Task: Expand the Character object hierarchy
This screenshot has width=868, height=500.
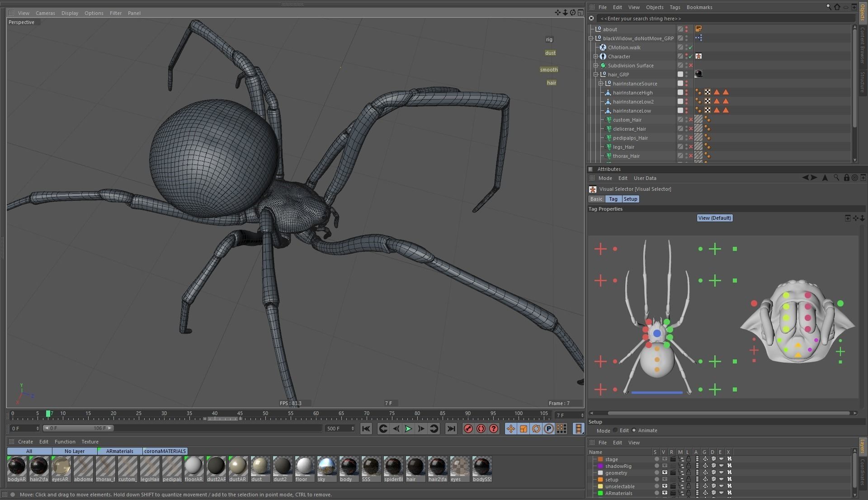Action: tap(596, 57)
